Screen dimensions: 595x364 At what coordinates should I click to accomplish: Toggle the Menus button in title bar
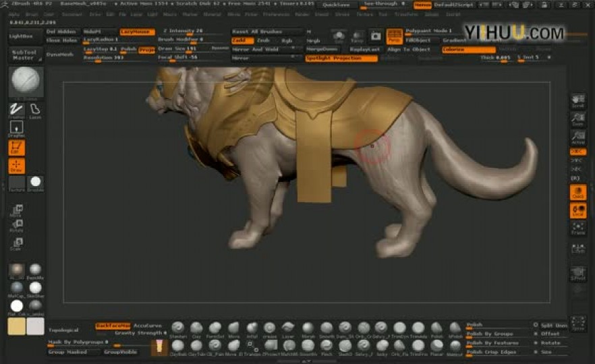coord(422,5)
